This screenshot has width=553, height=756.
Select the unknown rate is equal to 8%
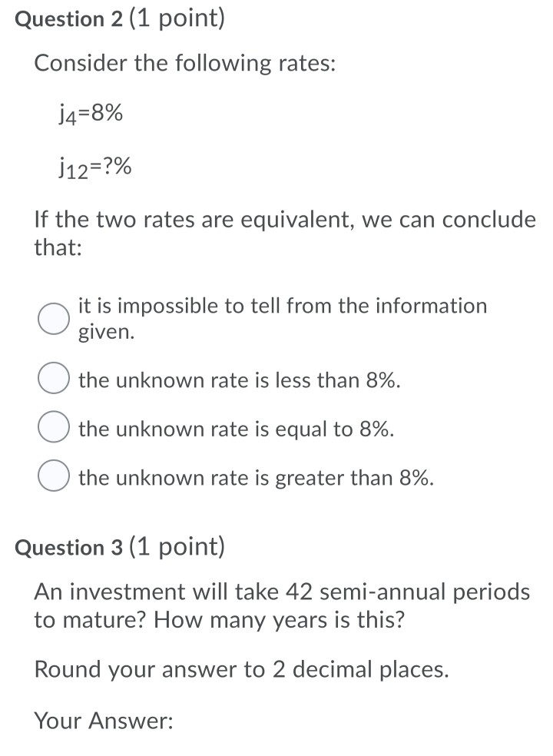coord(53,428)
